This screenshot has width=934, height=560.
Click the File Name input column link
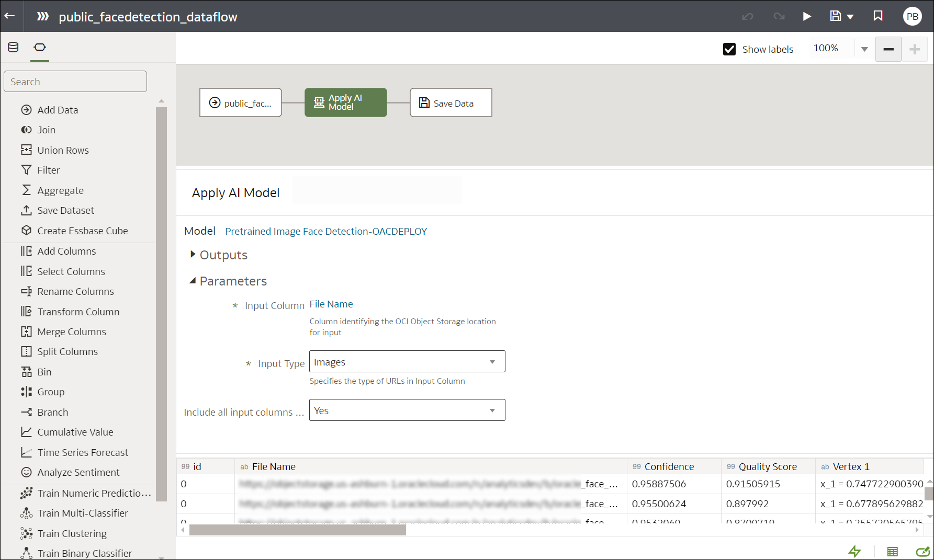331,304
